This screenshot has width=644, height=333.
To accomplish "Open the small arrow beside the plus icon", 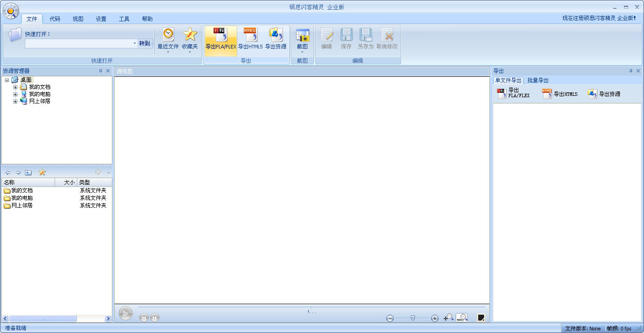I will (x=108, y=173).
